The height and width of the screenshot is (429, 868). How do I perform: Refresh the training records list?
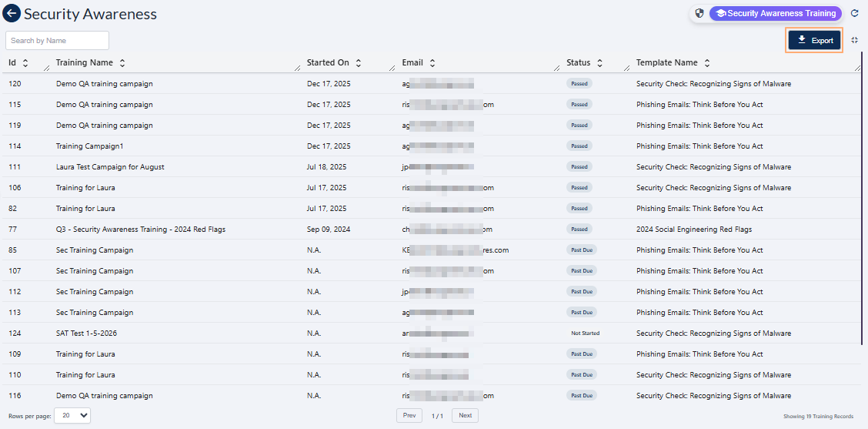[x=854, y=13]
